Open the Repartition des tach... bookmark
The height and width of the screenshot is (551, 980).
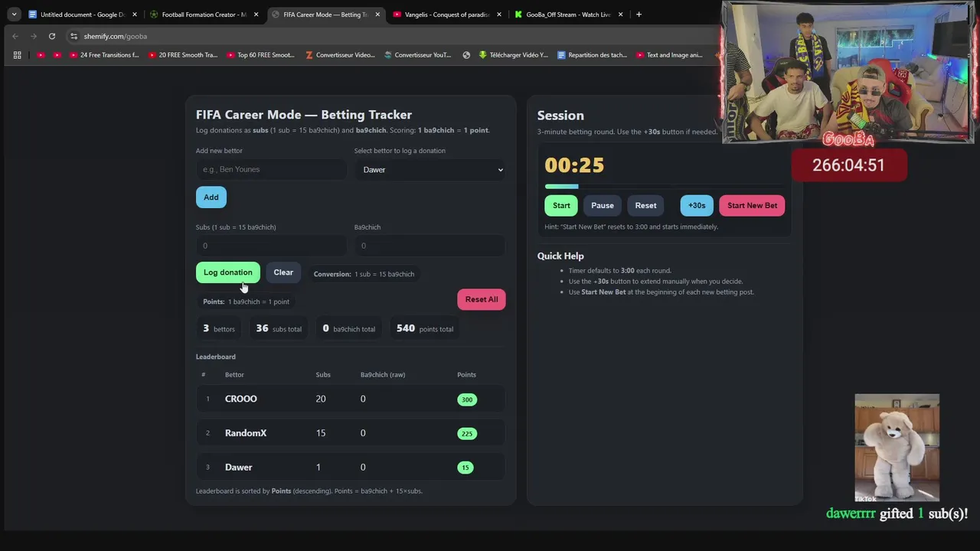593,55
